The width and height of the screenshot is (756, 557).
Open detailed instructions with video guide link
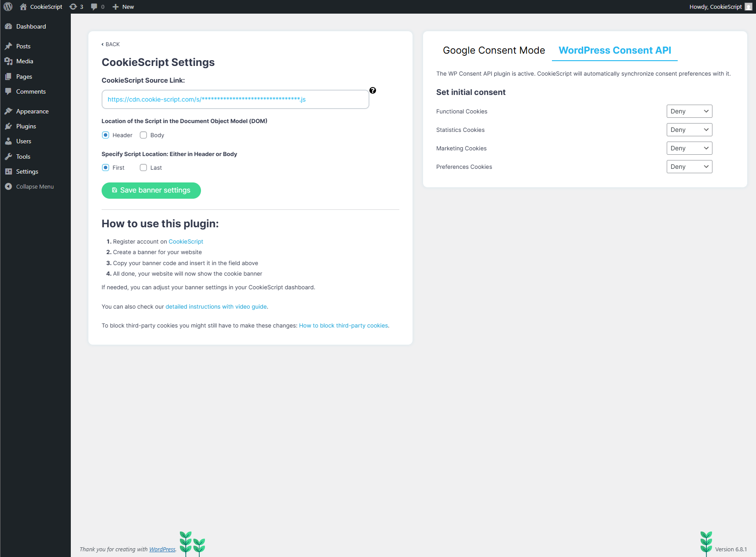(x=216, y=306)
